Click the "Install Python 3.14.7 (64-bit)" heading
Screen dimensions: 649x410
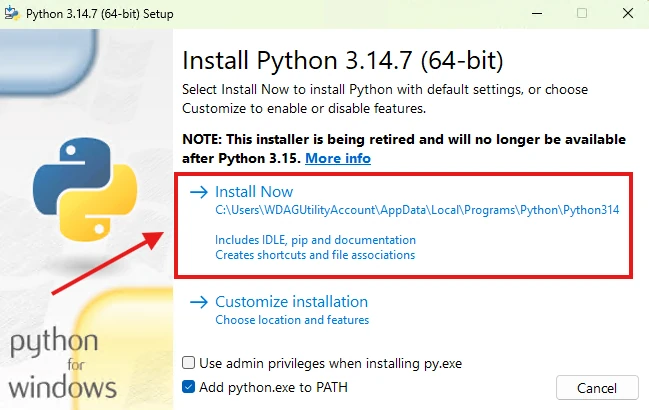click(x=343, y=60)
